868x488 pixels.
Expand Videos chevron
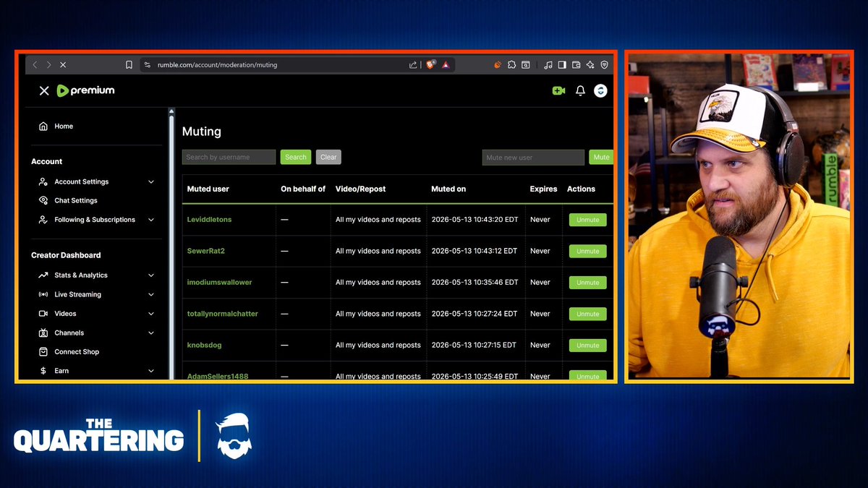[151, 314]
